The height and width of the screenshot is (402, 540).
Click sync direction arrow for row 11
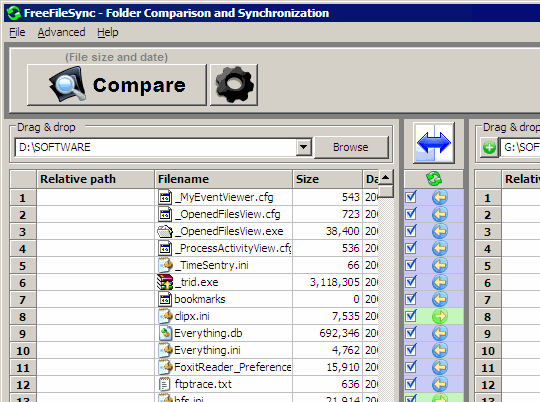tap(440, 367)
